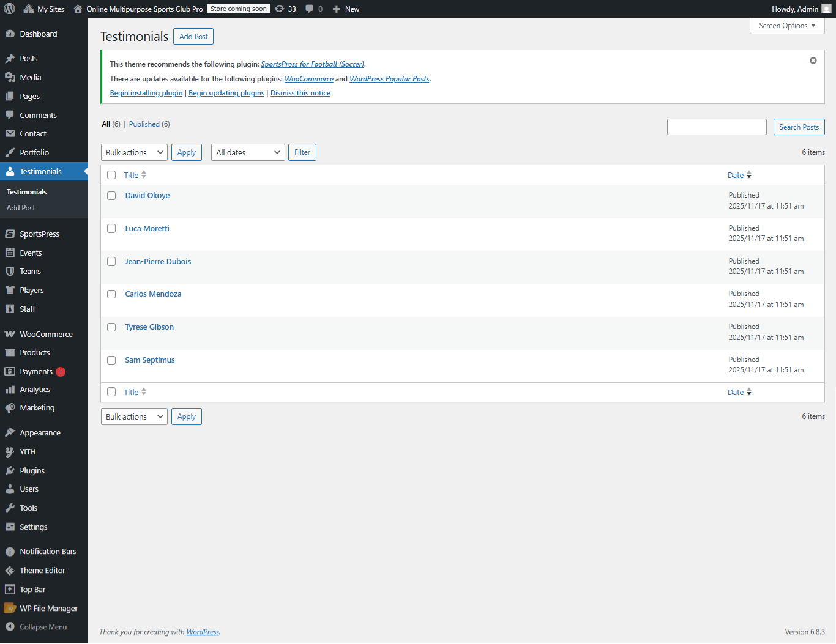
Task: Click the Search Posts button
Action: coord(799,127)
